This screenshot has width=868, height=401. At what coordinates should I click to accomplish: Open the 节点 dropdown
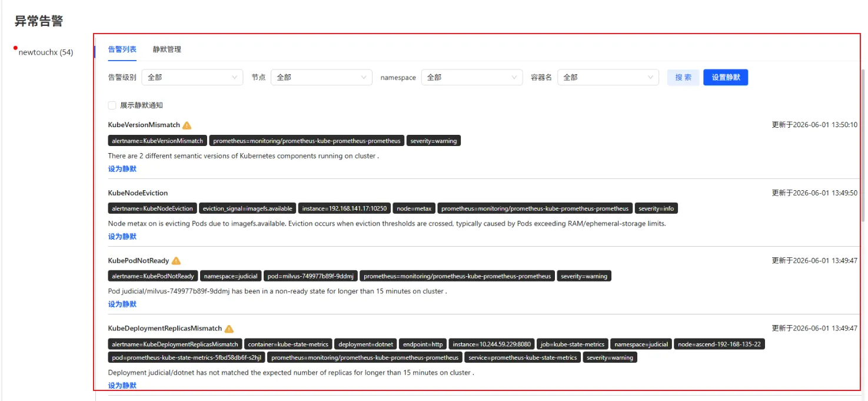pos(321,77)
